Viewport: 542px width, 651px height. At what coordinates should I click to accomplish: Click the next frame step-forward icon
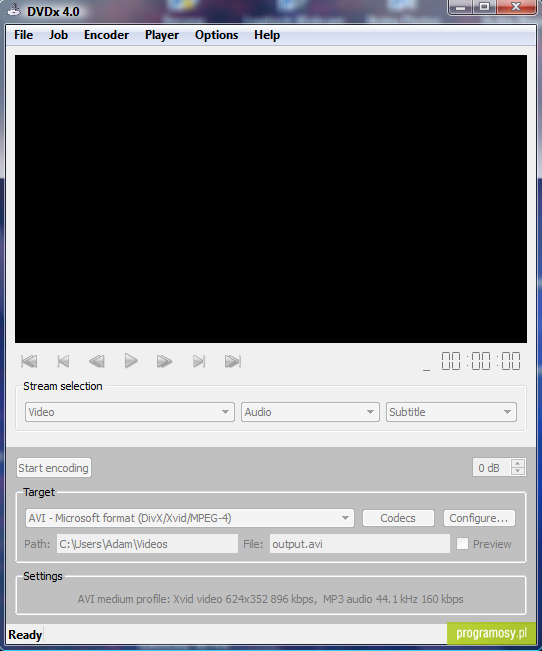(199, 361)
